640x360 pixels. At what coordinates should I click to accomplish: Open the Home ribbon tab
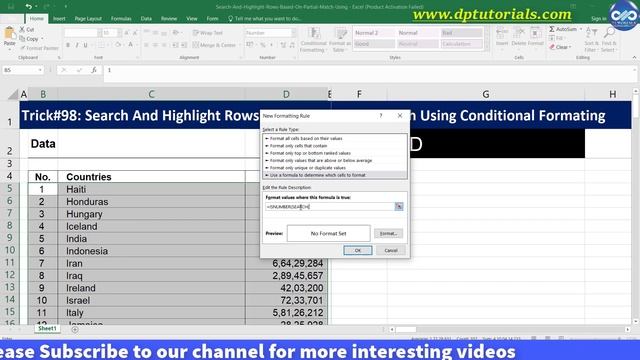pyautogui.click(x=36, y=18)
